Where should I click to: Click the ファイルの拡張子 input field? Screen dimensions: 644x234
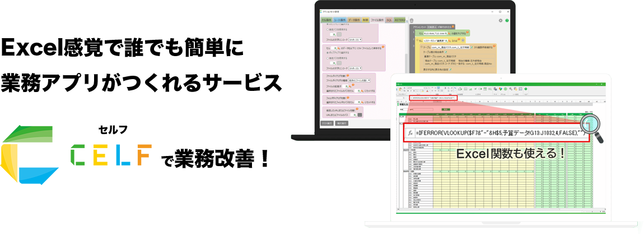[x=347, y=86]
